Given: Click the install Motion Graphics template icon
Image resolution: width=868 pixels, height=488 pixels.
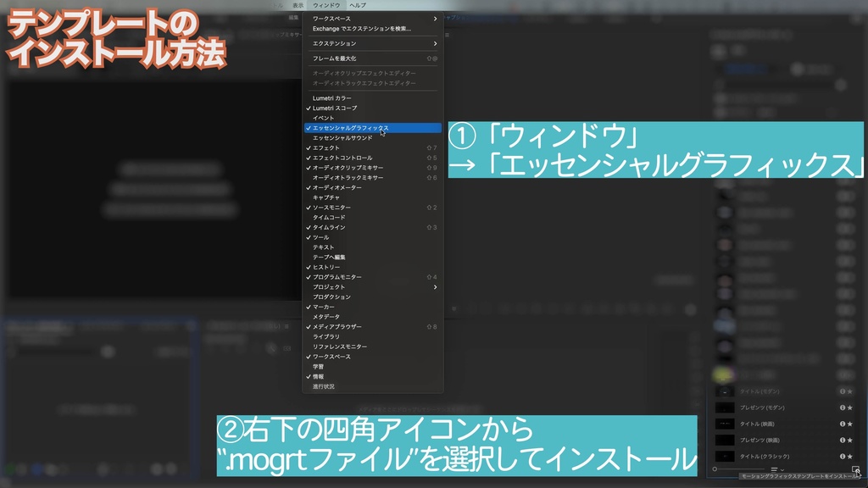Looking at the screenshot, I should pos(856,470).
